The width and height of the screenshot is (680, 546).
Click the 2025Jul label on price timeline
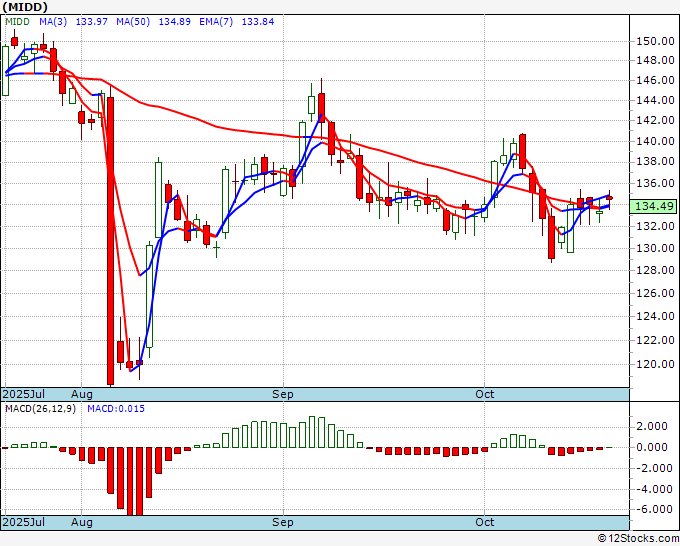point(23,394)
